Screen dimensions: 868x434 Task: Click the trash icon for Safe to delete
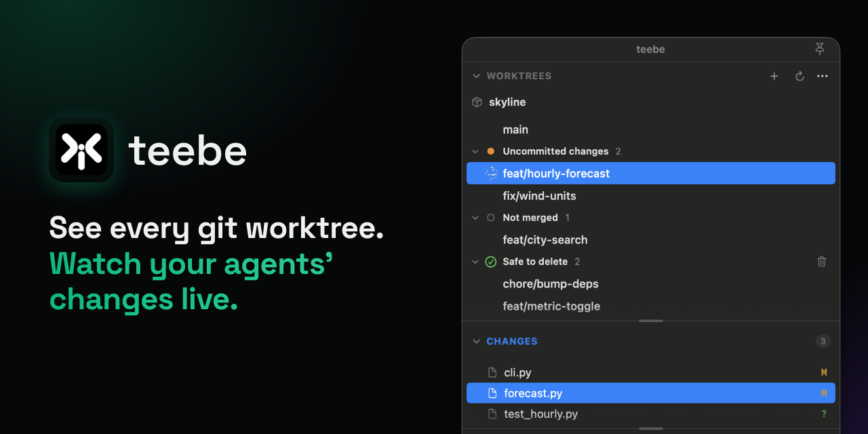click(x=822, y=262)
